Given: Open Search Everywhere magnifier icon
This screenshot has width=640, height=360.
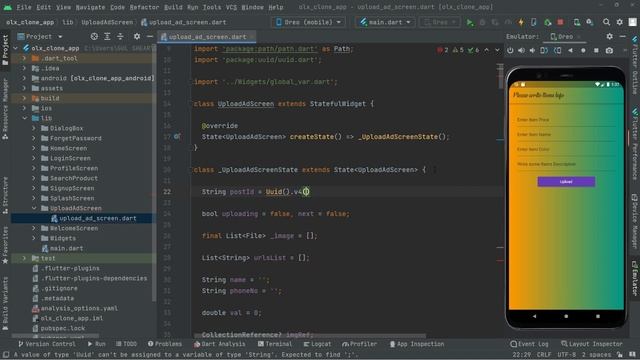Looking at the screenshot, I should coord(607,22).
